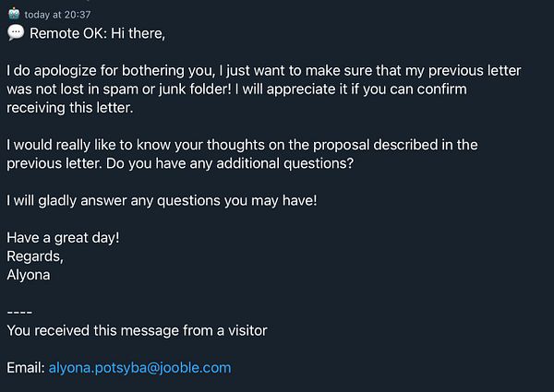Click the speech bubble emoji icon
Screen dimensions: 554x392
pyautogui.click(x=15, y=33)
